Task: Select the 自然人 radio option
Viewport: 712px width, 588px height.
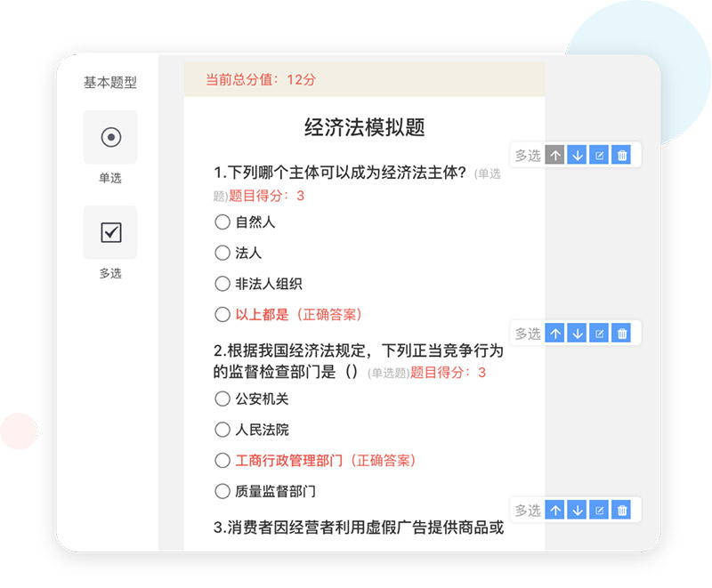Action: pyautogui.click(x=222, y=222)
